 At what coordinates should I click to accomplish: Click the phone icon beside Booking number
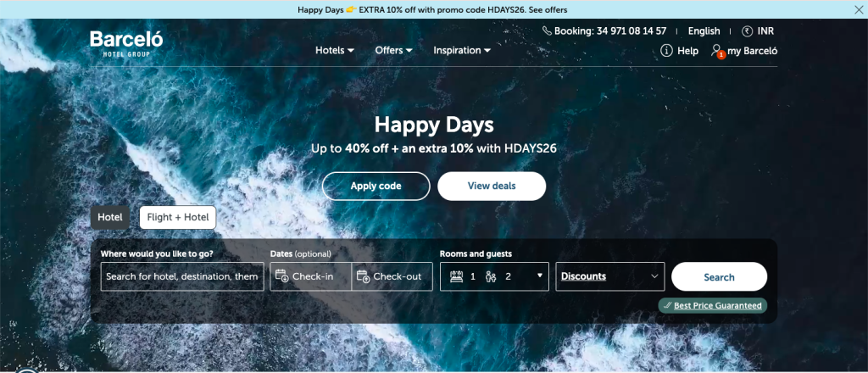[x=547, y=31]
